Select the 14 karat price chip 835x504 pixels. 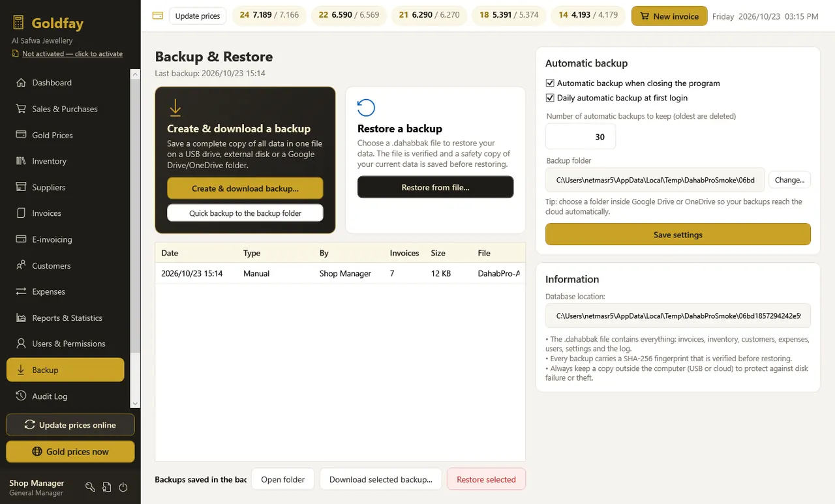click(x=589, y=16)
